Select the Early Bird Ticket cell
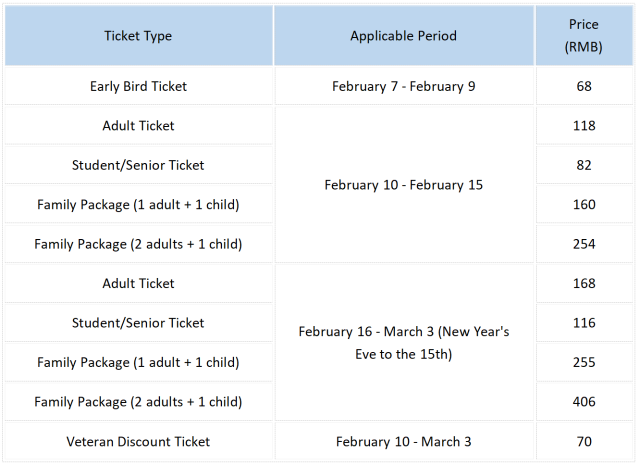 [x=138, y=86]
